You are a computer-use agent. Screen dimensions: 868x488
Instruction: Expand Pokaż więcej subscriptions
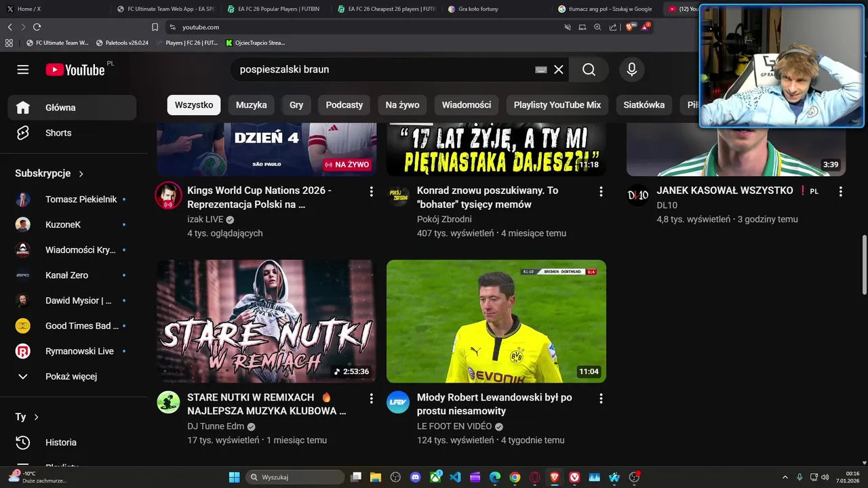tap(73, 376)
